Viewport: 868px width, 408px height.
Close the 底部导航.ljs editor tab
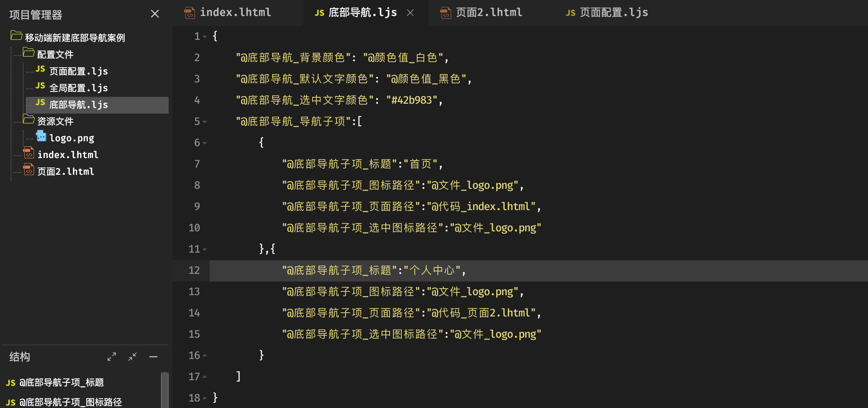(x=410, y=13)
